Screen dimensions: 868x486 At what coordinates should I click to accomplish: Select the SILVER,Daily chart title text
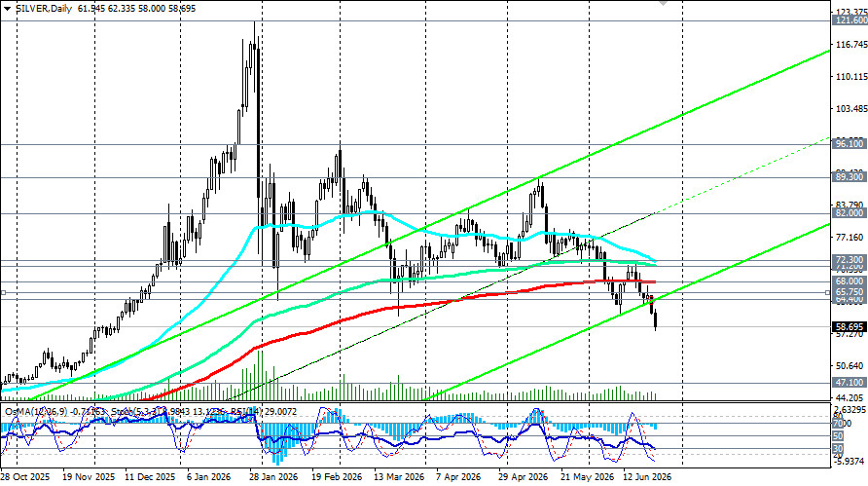[44, 9]
